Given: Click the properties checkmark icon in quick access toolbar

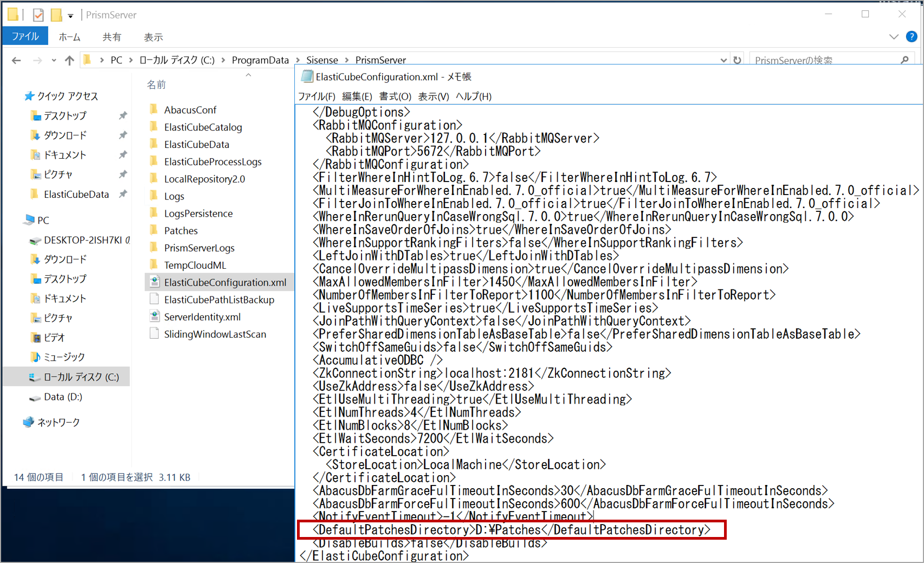Looking at the screenshot, I should [x=38, y=15].
